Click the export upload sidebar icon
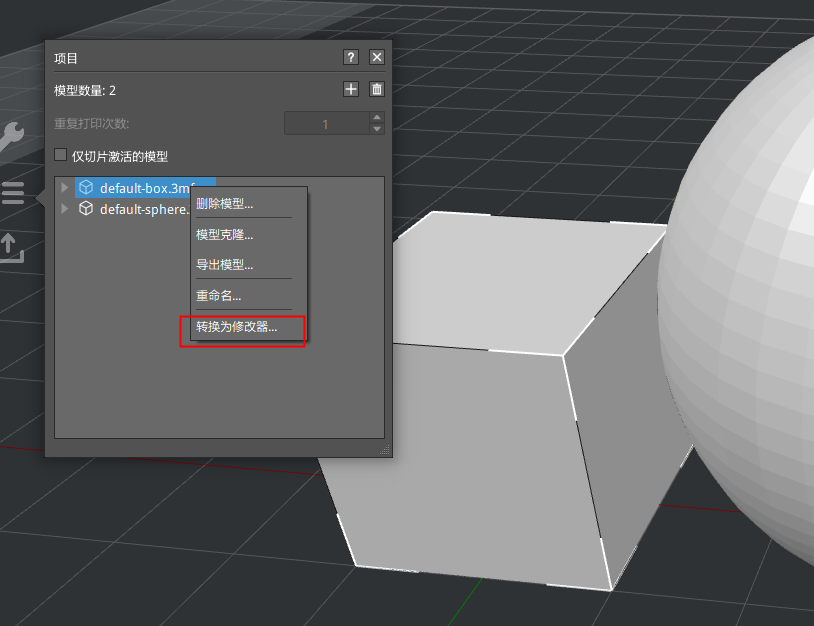Screen dimensions: 814x626 [x=11, y=248]
